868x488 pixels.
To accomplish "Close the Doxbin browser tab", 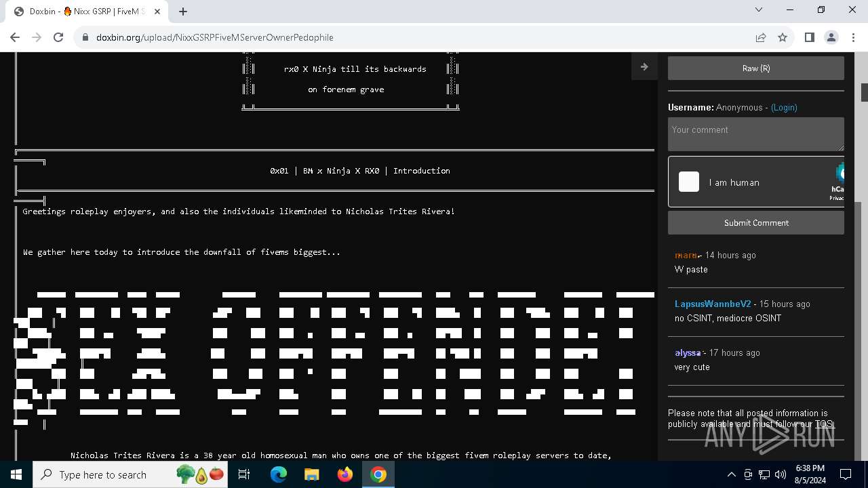I will tap(158, 12).
